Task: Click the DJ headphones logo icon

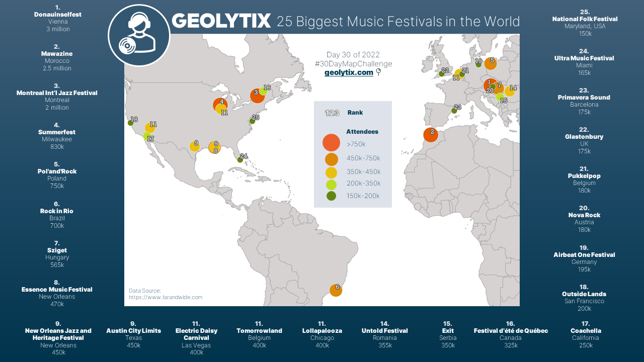Action: pyautogui.click(x=139, y=36)
